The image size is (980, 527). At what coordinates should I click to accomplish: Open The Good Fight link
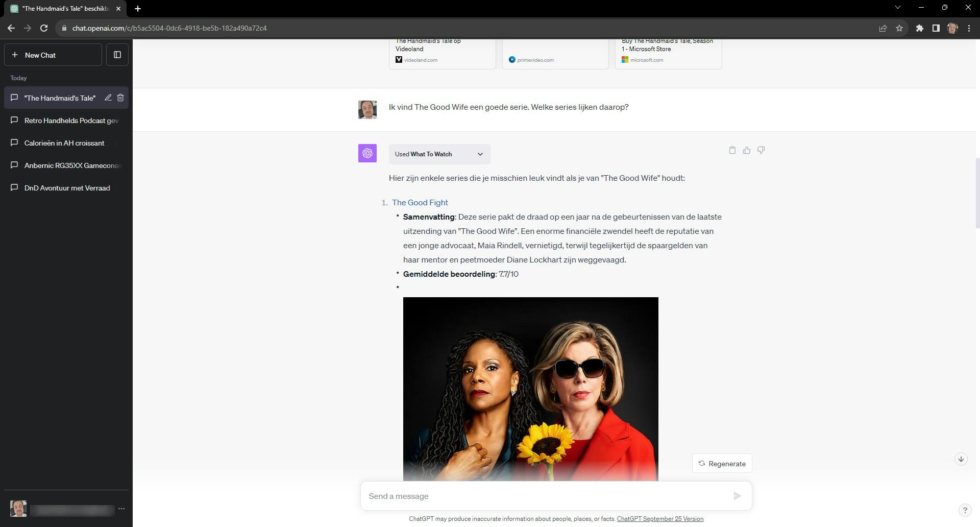pyautogui.click(x=420, y=203)
